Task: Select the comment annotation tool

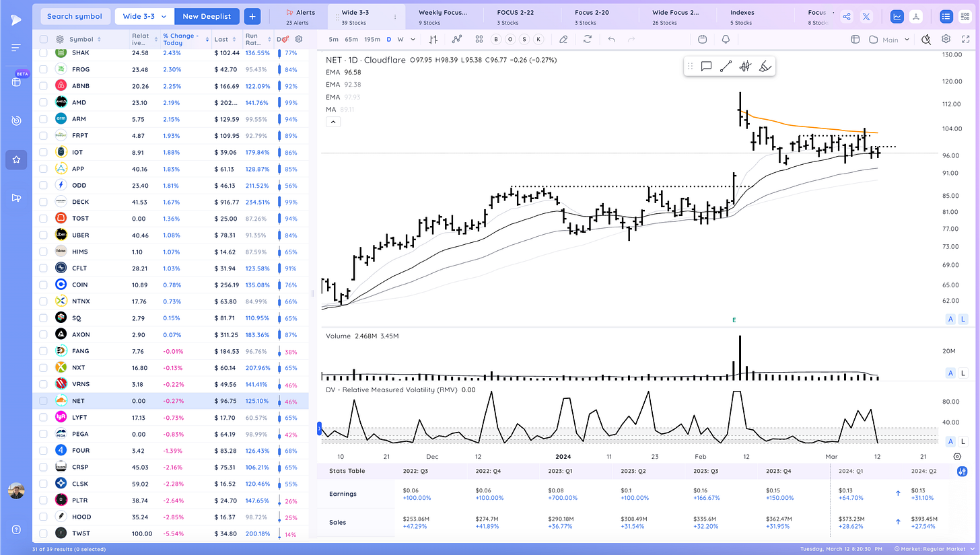Action: (x=706, y=66)
